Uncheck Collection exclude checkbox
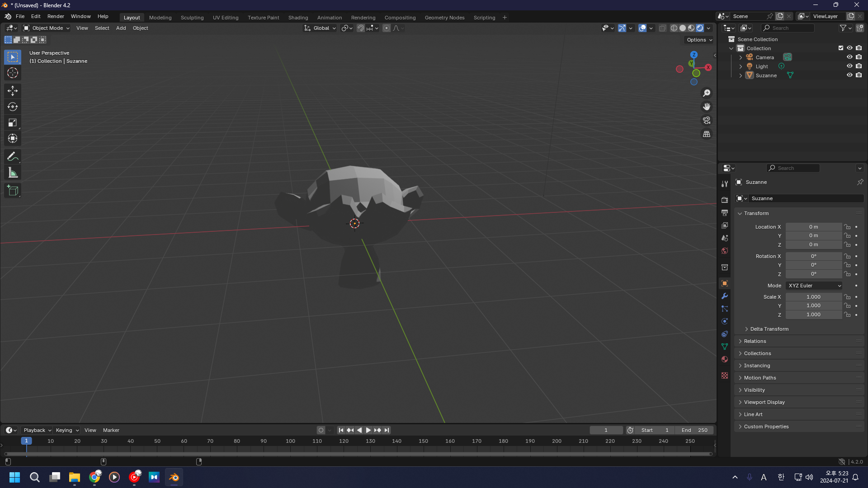 pos(841,48)
